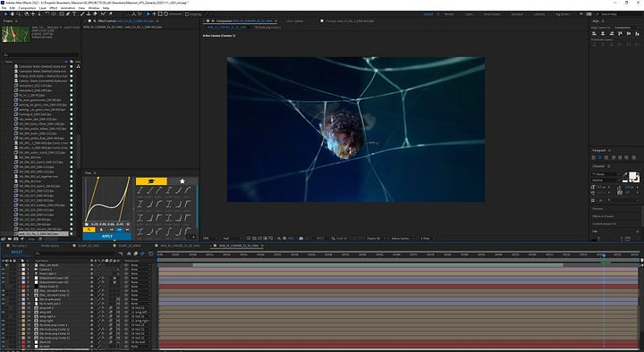
Task: Toggle shy switch for Camera 1 layer
Action: pyautogui.click(x=91, y=270)
